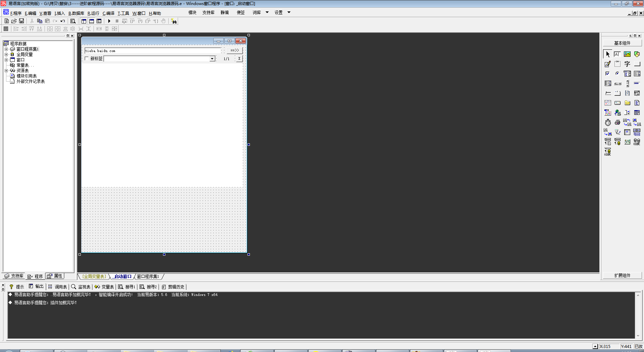This screenshot has height=352, width=644.
Task: Open the dropdown arrow next to 设置
Action: (x=289, y=12)
